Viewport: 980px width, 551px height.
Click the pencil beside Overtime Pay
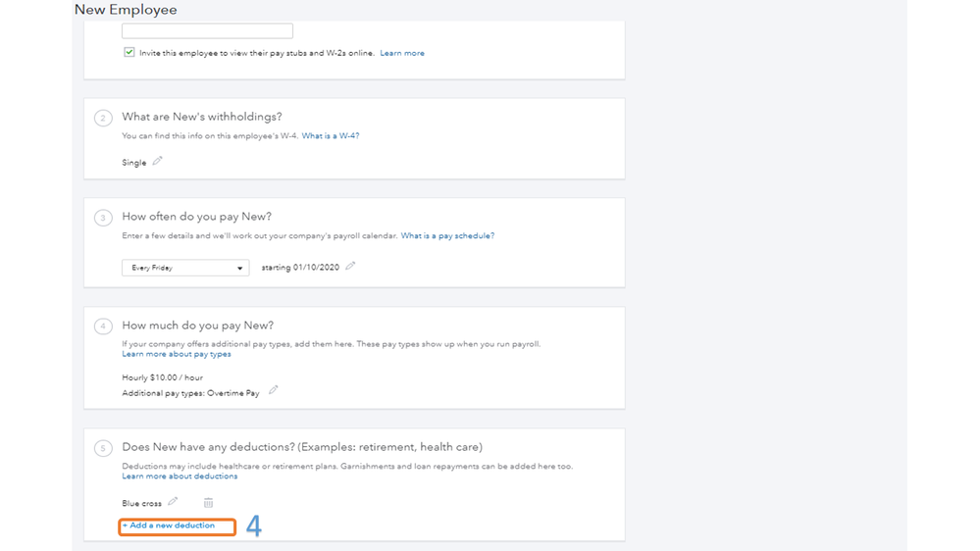(274, 390)
